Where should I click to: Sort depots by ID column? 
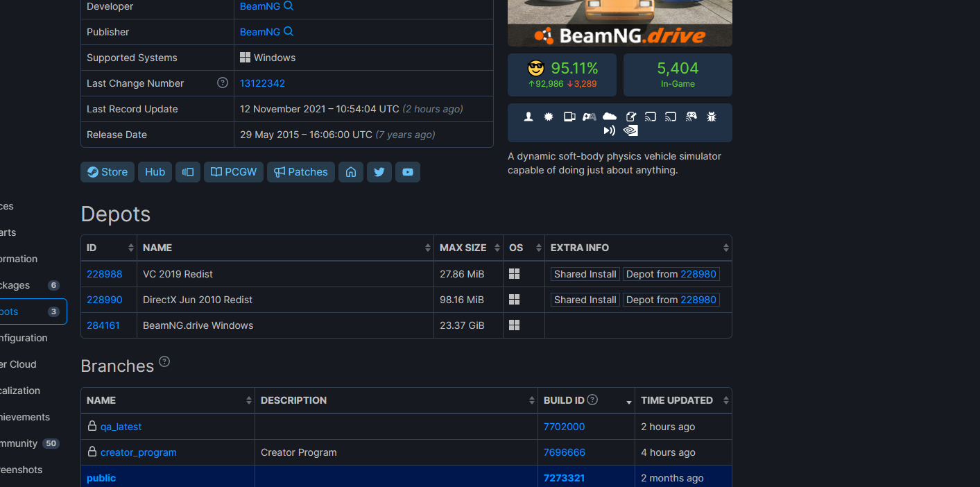[109, 248]
